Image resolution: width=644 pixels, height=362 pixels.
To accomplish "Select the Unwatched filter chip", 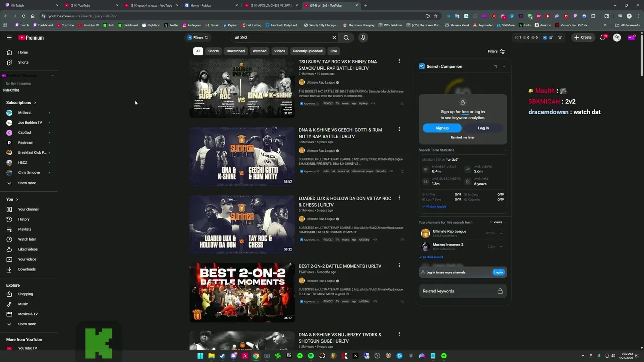I will tap(235, 51).
